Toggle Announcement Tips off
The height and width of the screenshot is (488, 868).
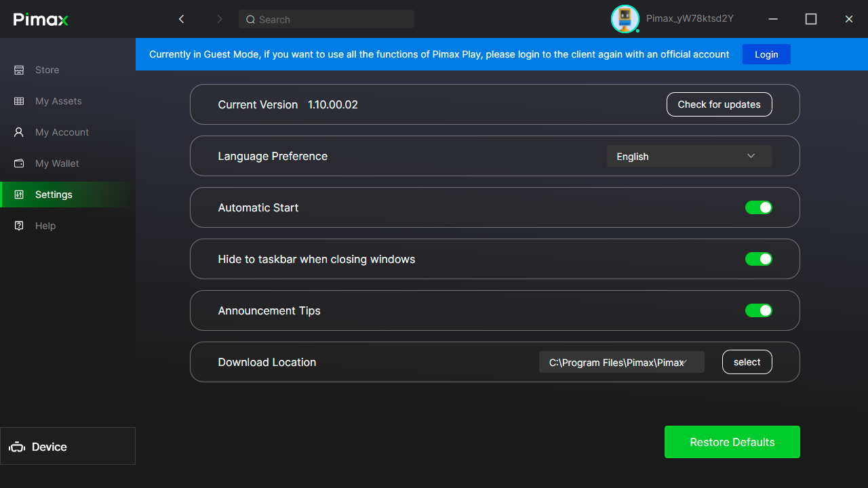[x=758, y=310]
